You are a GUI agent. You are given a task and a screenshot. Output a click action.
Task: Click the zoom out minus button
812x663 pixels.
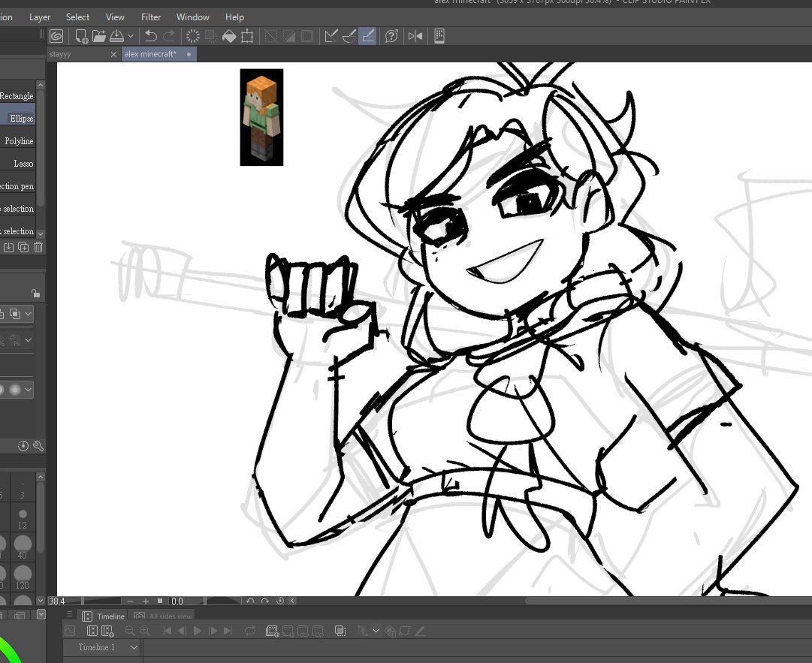[x=131, y=601]
